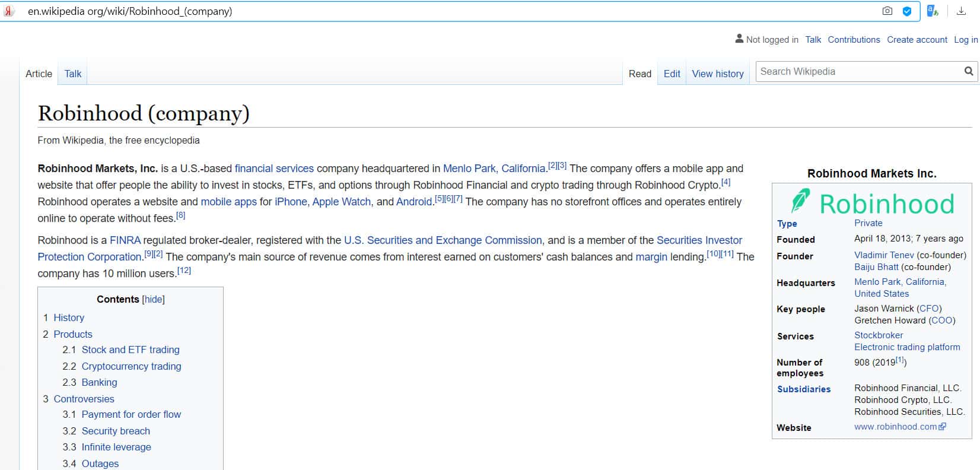Image resolution: width=980 pixels, height=470 pixels.
Task: Jump to citation [12] after '10 million users'
Action: [x=184, y=270]
